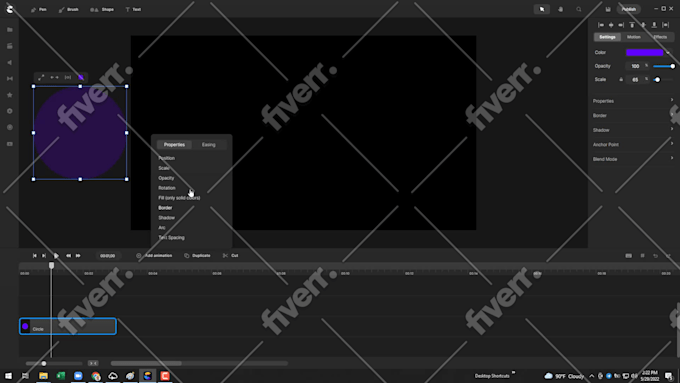Open the clapperboard scenes icon in sidebar

(10, 46)
